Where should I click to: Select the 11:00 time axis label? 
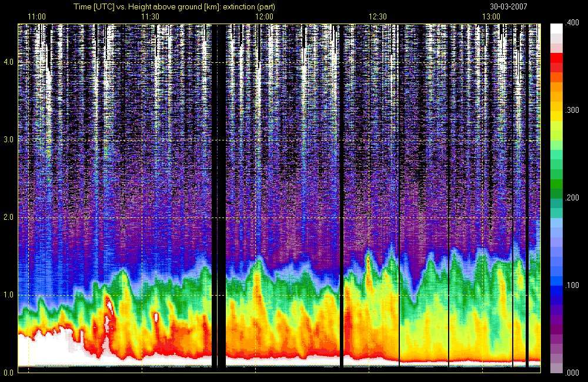36,17
